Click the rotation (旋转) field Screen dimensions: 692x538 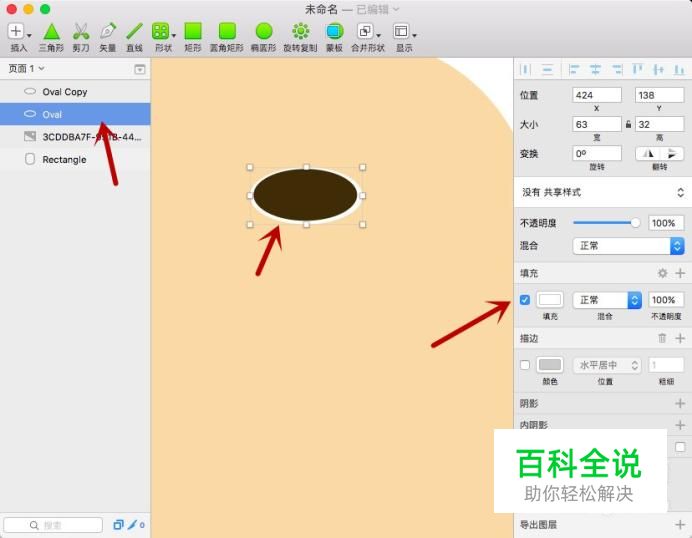(597, 154)
